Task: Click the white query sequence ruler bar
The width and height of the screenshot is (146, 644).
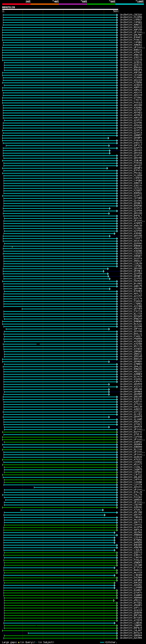Action: (x=60, y=9)
